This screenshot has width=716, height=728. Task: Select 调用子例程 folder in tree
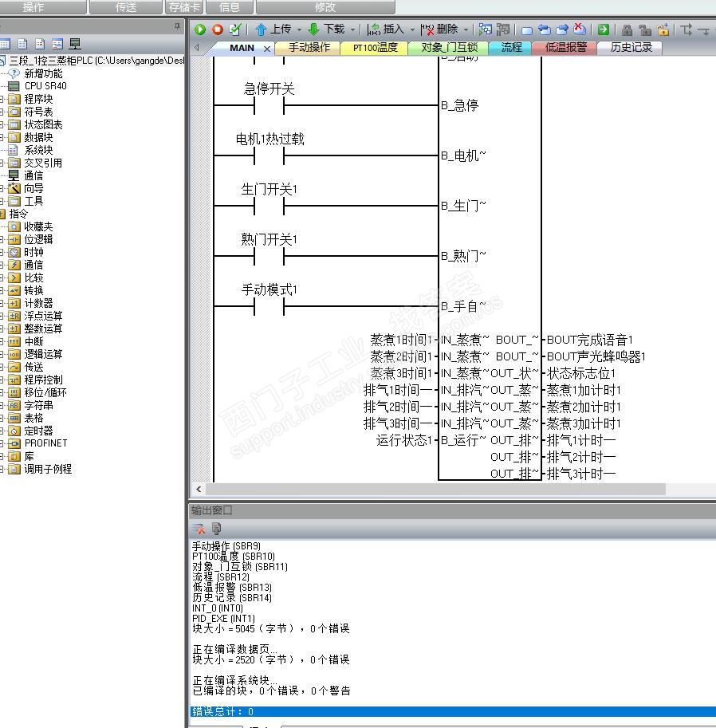click(x=48, y=469)
